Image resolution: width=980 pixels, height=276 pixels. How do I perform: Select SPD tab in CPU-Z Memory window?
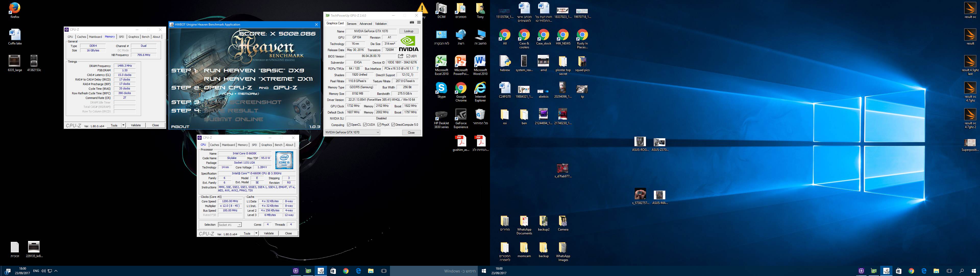tap(121, 37)
